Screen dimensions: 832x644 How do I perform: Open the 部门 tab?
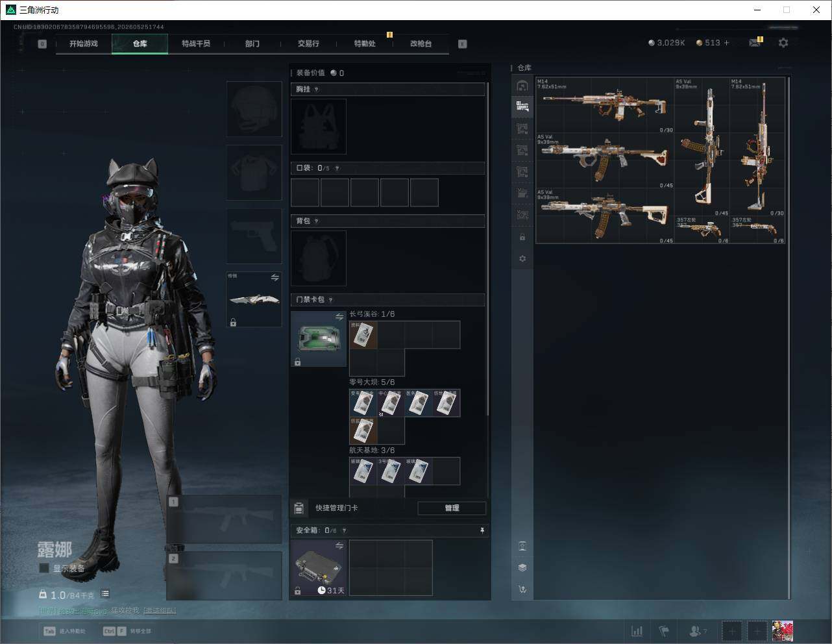[252, 43]
